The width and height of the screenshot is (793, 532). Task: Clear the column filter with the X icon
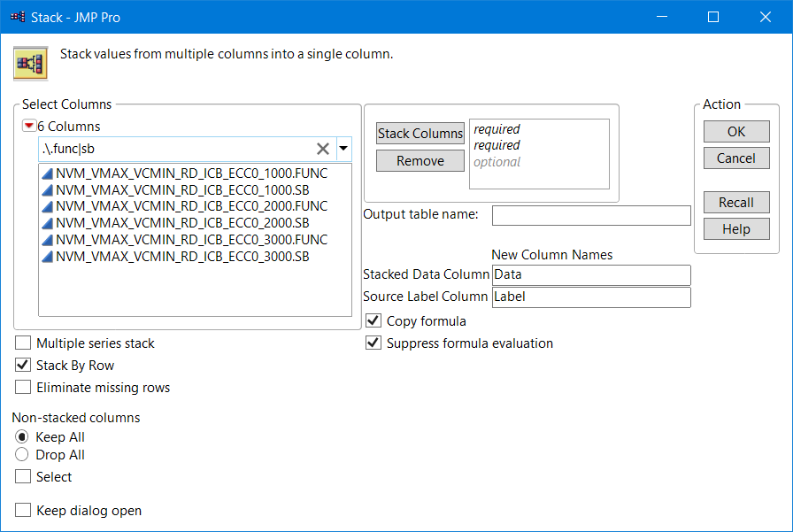(323, 149)
